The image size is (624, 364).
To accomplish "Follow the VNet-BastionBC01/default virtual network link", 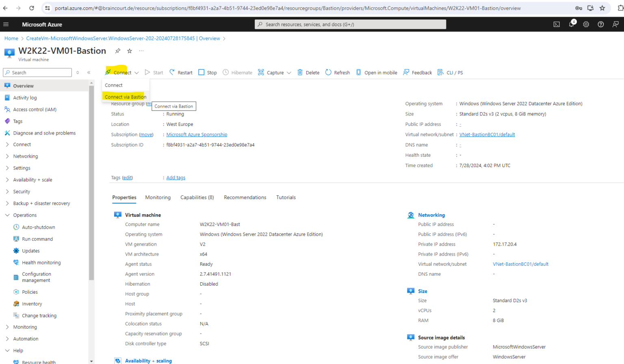I will pyautogui.click(x=487, y=134).
